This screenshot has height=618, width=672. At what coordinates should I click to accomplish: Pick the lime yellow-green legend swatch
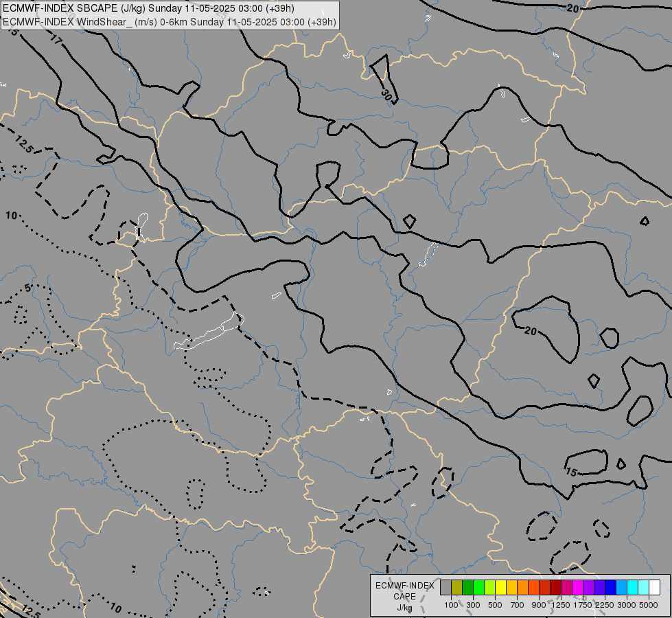coord(490,588)
